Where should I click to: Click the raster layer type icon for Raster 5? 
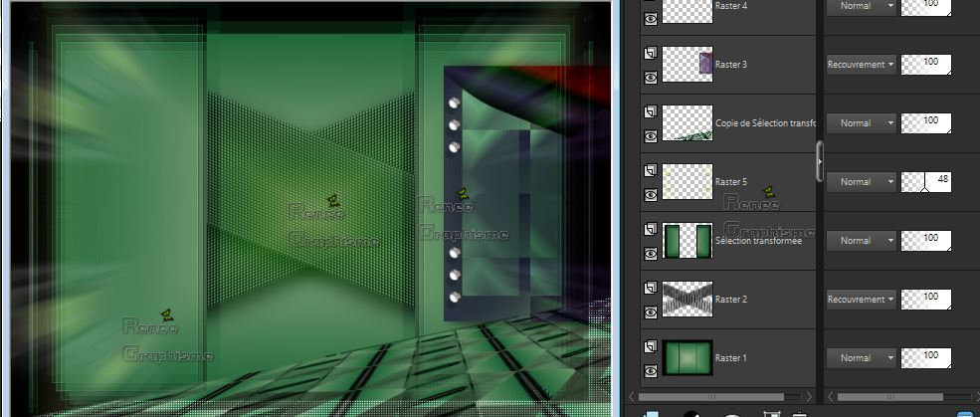coord(651,170)
